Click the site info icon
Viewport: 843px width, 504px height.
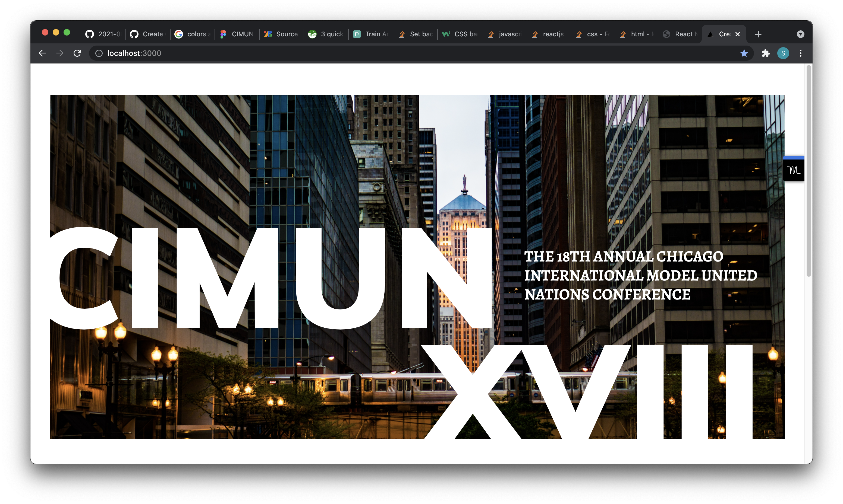99,53
